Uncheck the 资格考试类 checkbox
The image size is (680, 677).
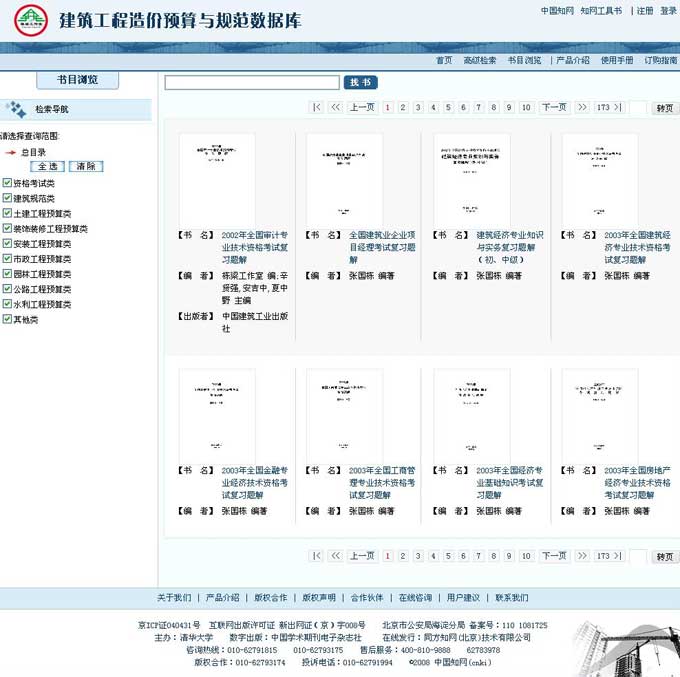point(7,184)
